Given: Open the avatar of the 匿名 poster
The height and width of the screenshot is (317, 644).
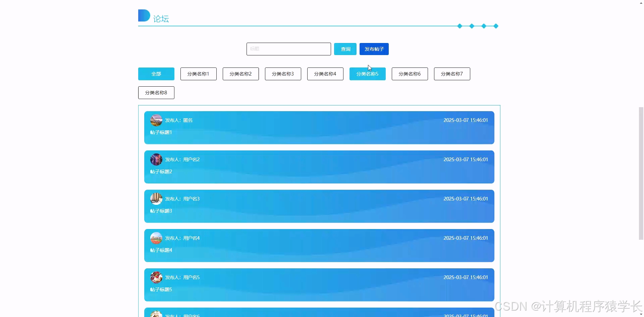Looking at the screenshot, I should pos(156,120).
